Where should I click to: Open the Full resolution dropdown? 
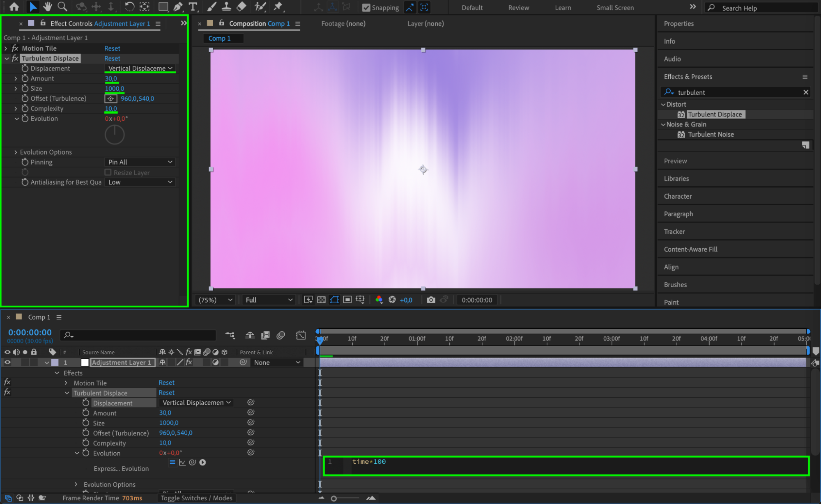point(269,300)
